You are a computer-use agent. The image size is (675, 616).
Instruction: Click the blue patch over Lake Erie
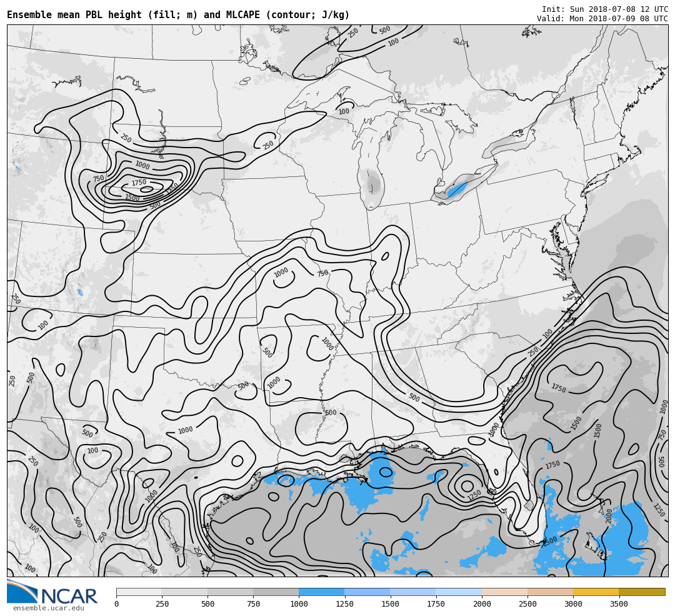(x=457, y=189)
